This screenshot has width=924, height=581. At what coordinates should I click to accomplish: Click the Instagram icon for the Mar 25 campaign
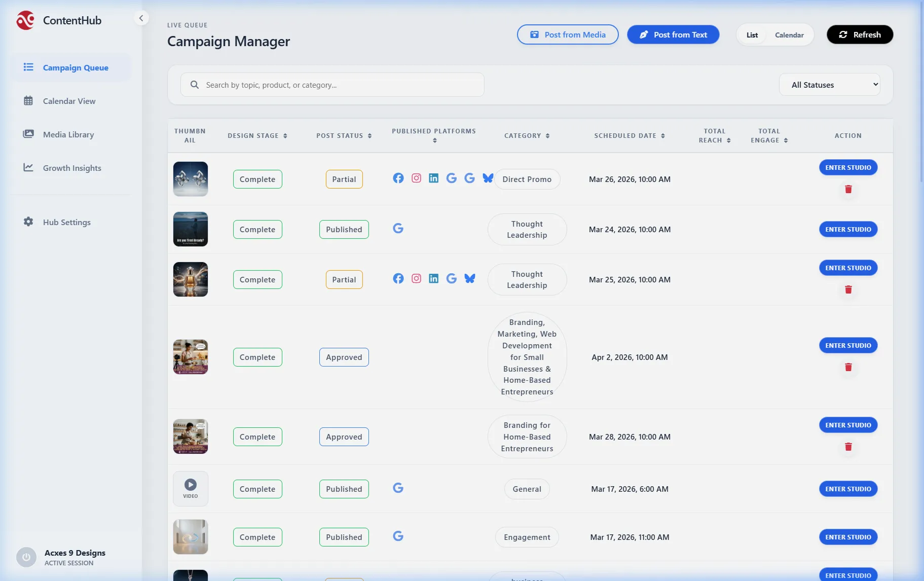coord(416,278)
